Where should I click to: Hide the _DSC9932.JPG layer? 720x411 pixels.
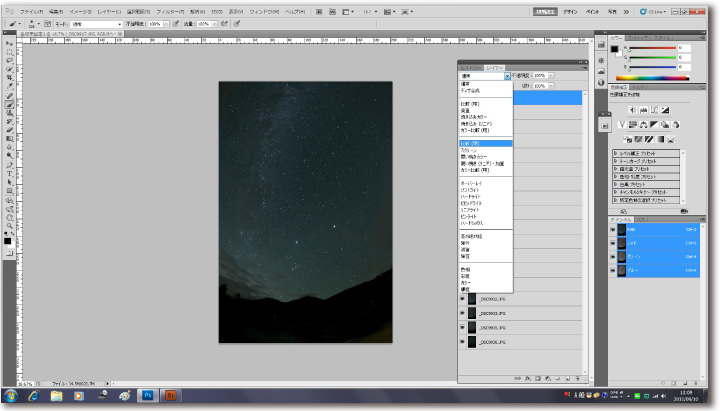point(462,298)
